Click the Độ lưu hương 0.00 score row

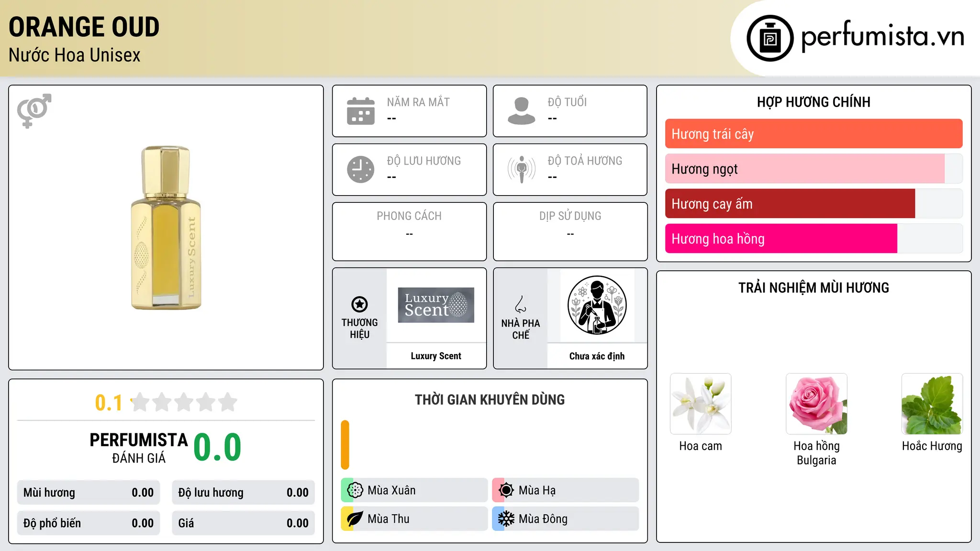(x=243, y=493)
